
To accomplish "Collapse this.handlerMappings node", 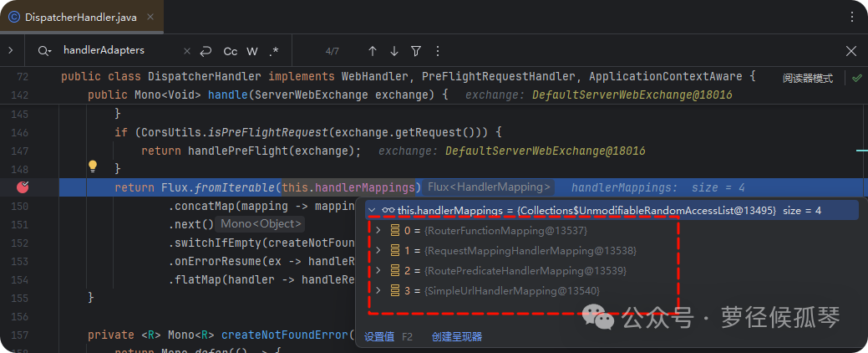I will [372, 210].
